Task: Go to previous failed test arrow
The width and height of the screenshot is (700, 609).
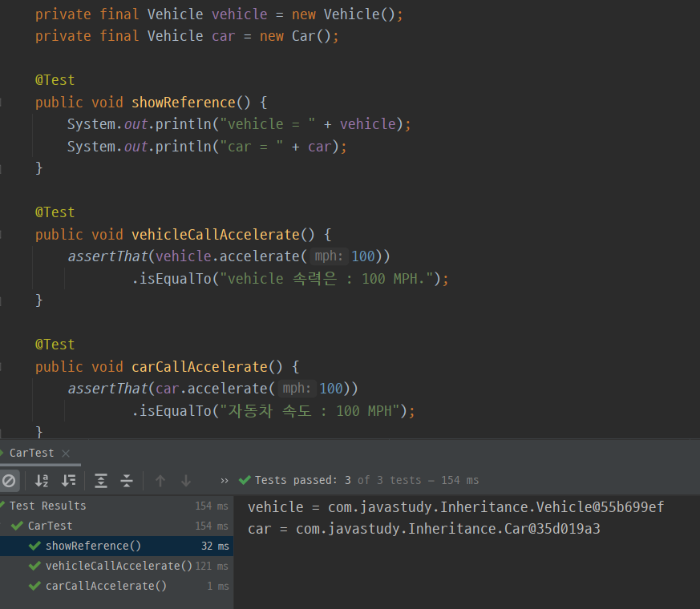Action: tap(160, 481)
